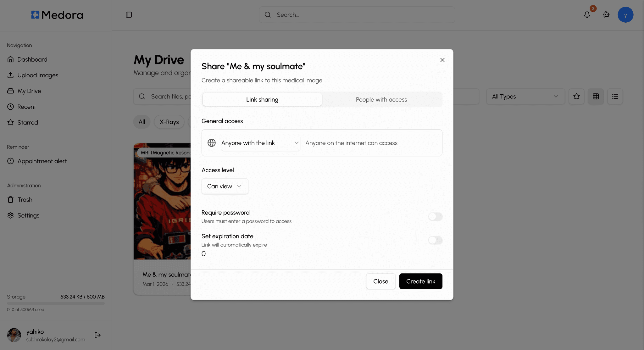Open the notifications bell
Screen dimensions: 644x350
click(587, 15)
